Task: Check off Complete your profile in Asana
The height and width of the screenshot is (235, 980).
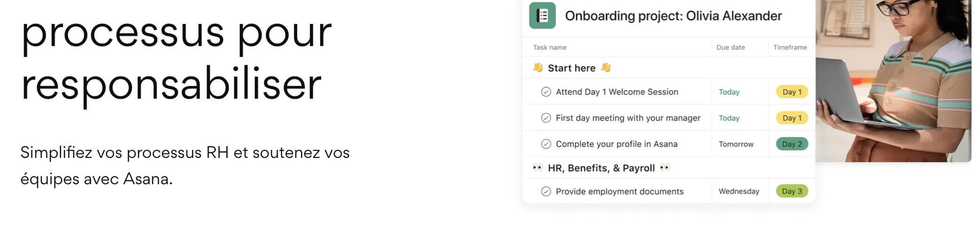Action: point(546,144)
